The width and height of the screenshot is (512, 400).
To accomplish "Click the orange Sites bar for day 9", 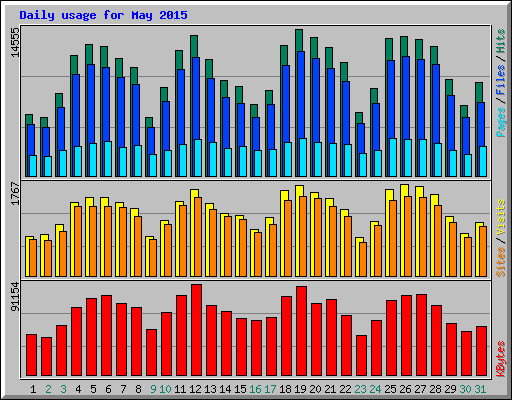I will 153,258.
